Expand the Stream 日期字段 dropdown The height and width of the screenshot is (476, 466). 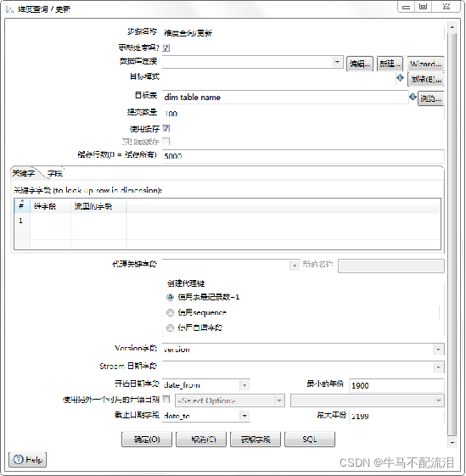438,367
